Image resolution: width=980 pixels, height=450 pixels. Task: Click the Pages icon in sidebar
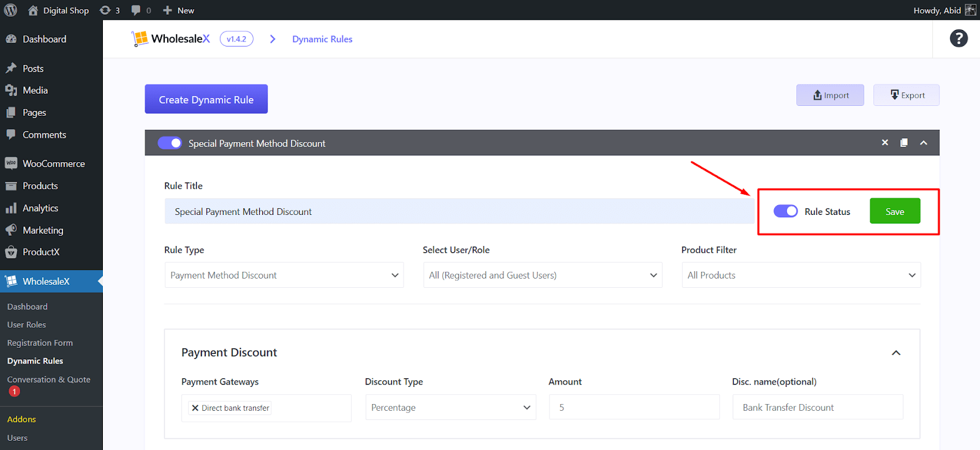11,113
